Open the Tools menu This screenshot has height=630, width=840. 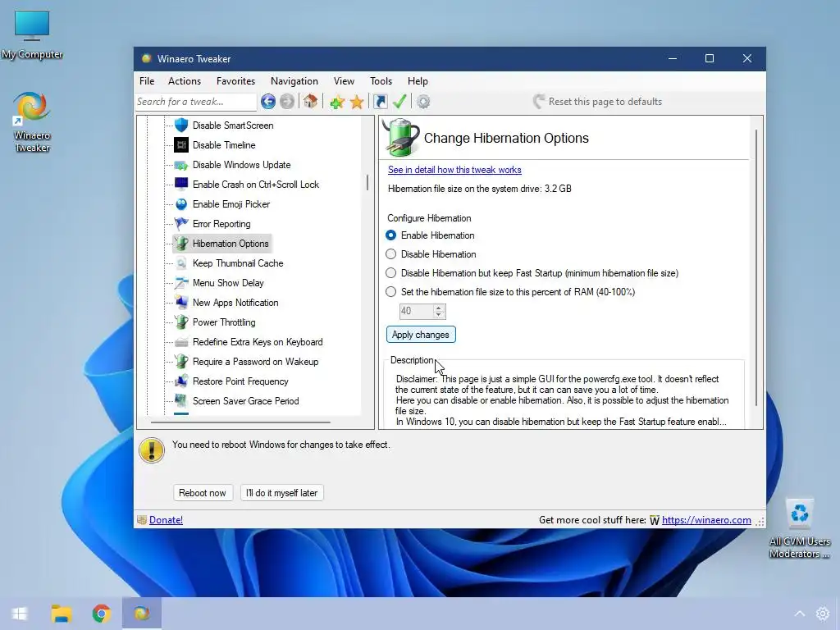(x=381, y=81)
